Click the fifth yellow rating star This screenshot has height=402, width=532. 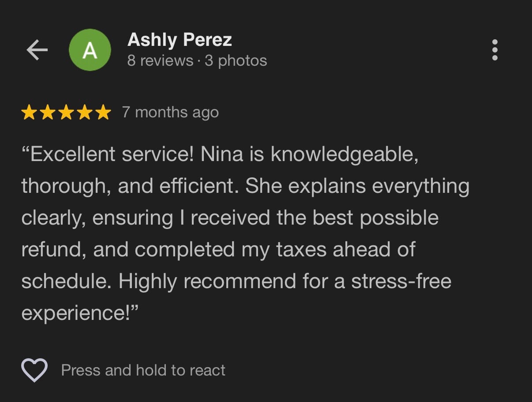click(103, 113)
